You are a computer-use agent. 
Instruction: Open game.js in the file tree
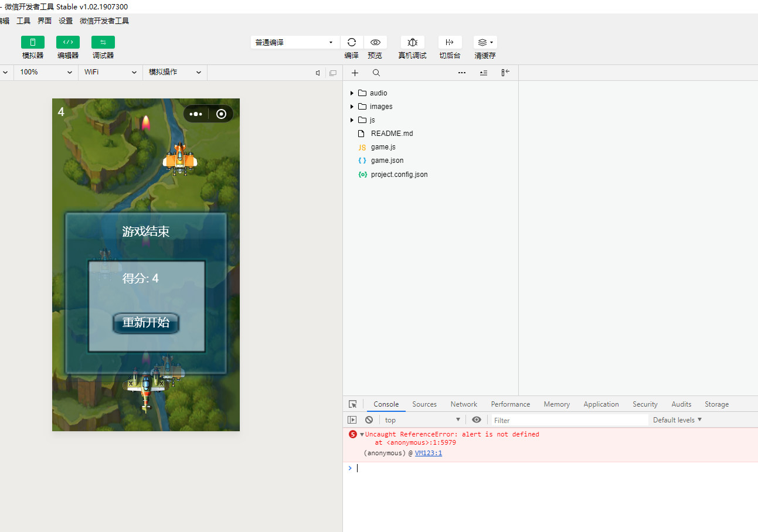[383, 147]
